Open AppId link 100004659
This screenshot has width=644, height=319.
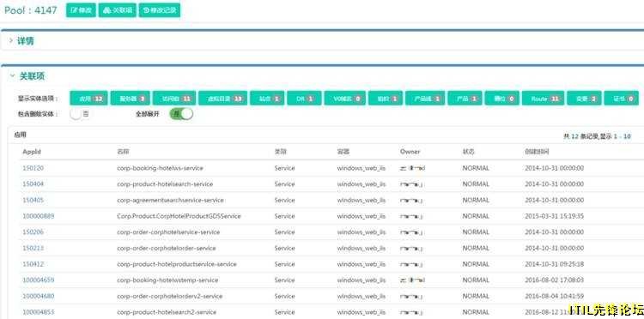coord(38,280)
